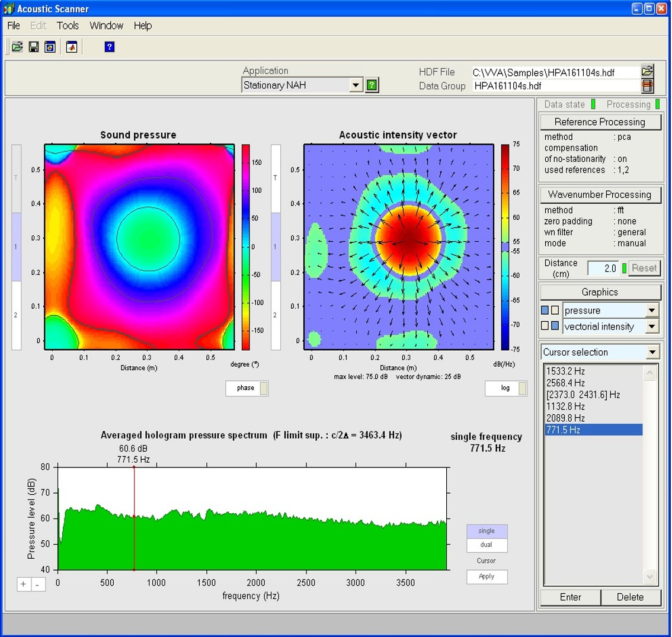Click the Acoustic intensity vector map
Viewport: 672px width, 637px height.
point(399,247)
